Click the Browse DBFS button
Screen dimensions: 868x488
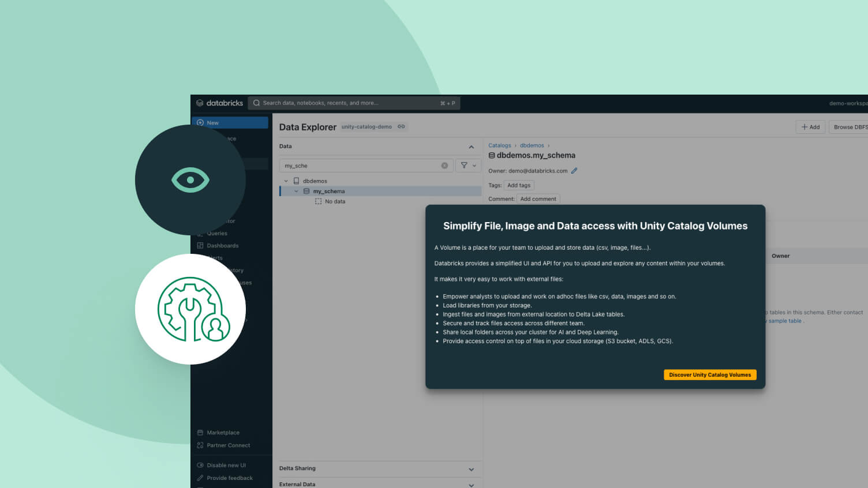[849, 127]
